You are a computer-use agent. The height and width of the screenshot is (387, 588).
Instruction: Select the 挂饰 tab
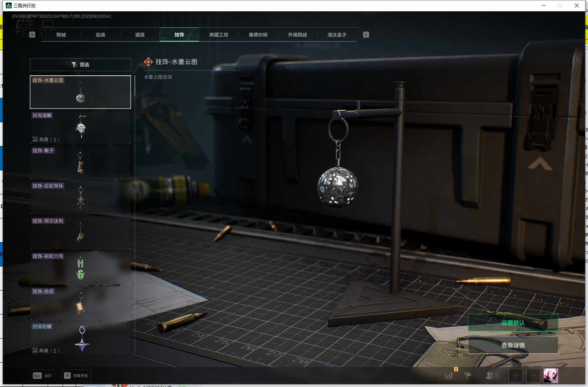(x=179, y=35)
